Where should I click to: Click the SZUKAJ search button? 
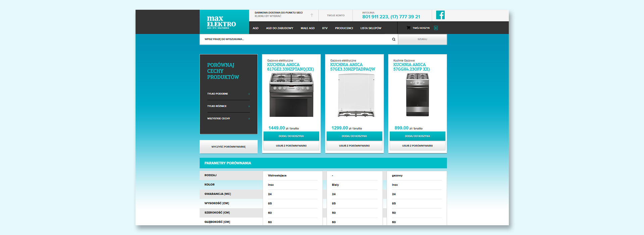[422, 39]
